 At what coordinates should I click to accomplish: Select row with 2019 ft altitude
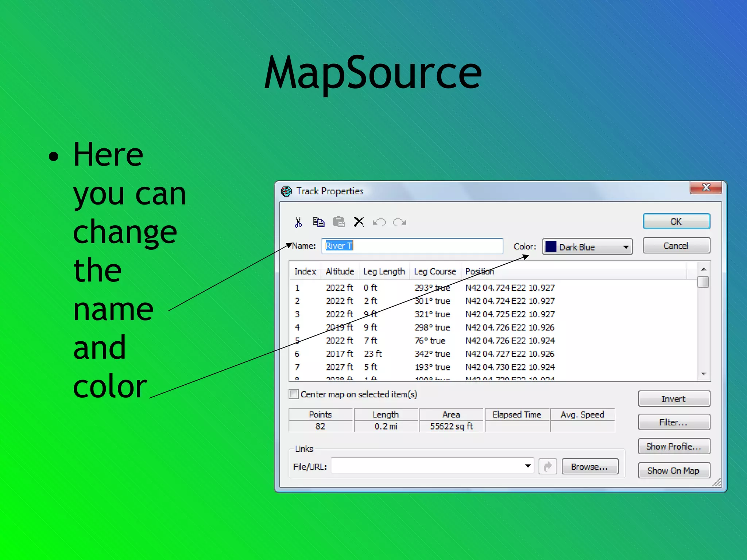[493, 327]
